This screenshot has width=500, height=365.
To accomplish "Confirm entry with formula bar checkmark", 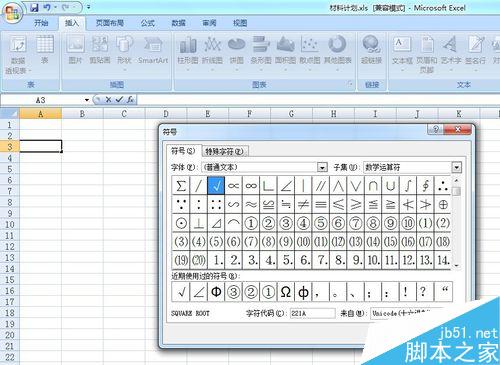I will [119, 99].
